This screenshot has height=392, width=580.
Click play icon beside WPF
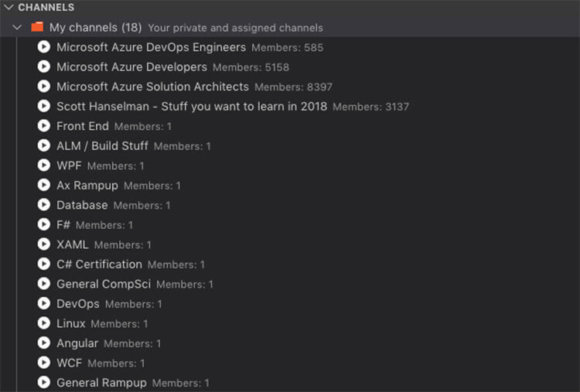pos(43,165)
